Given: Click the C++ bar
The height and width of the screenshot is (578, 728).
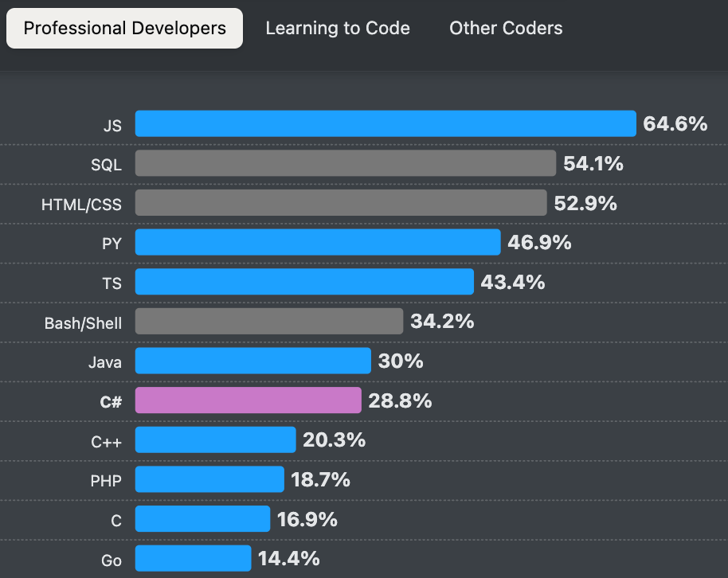Looking at the screenshot, I should click(x=215, y=439).
